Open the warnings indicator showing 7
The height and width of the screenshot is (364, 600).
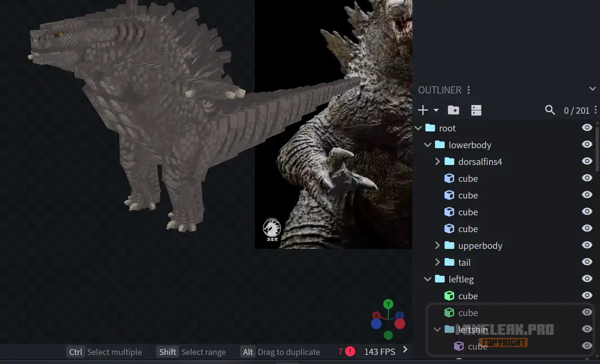[x=347, y=352]
